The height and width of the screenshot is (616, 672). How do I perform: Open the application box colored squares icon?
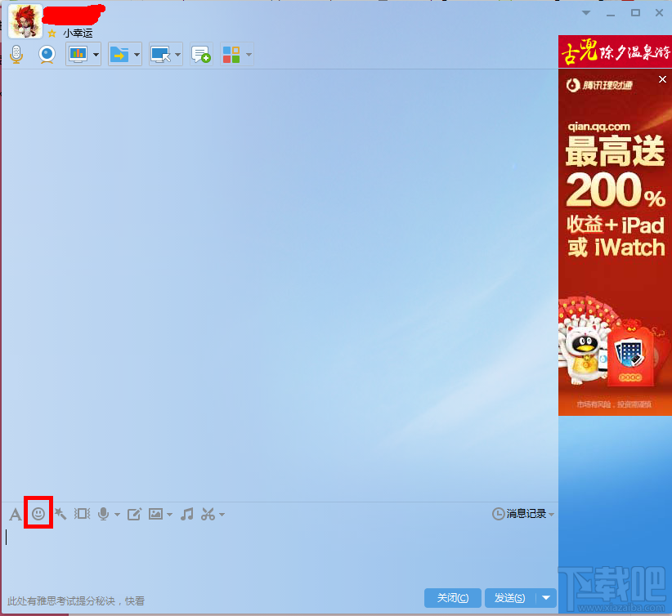click(232, 54)
